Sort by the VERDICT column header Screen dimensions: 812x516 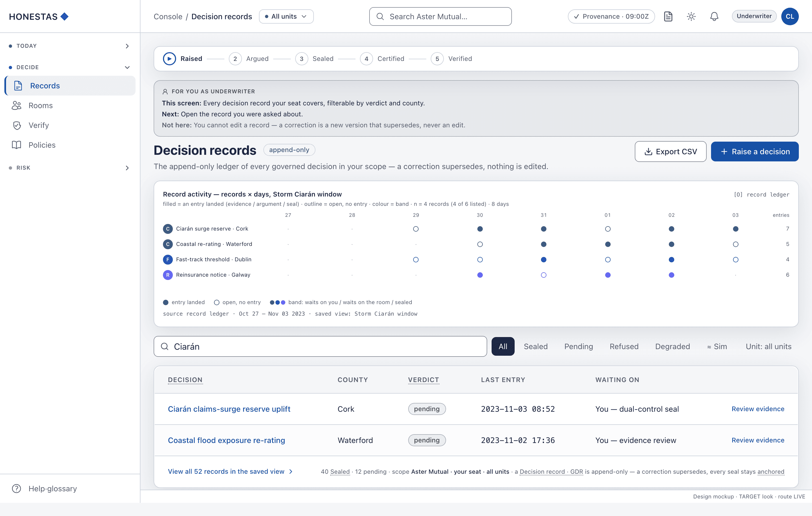(424, 380)
